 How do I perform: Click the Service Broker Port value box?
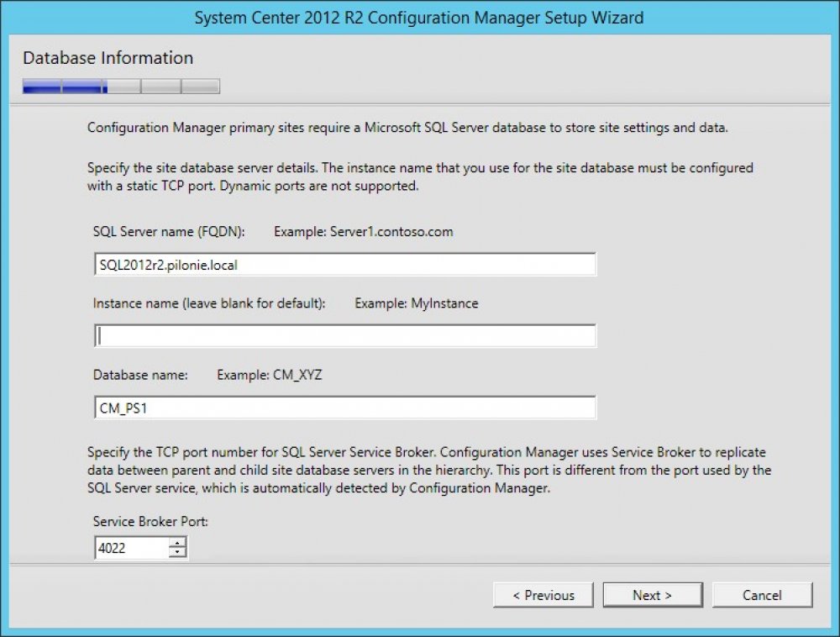coord(131,548)
